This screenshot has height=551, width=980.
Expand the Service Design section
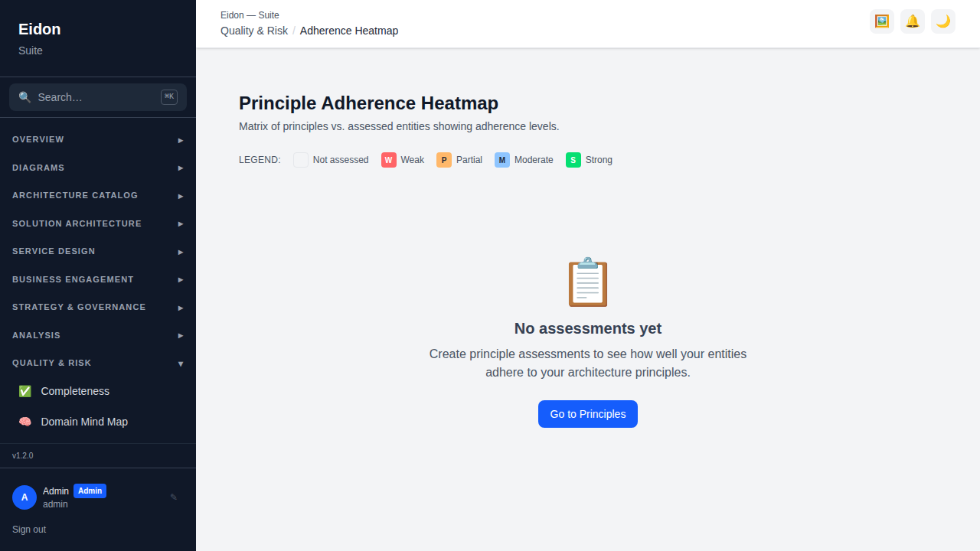coord(98,252)
